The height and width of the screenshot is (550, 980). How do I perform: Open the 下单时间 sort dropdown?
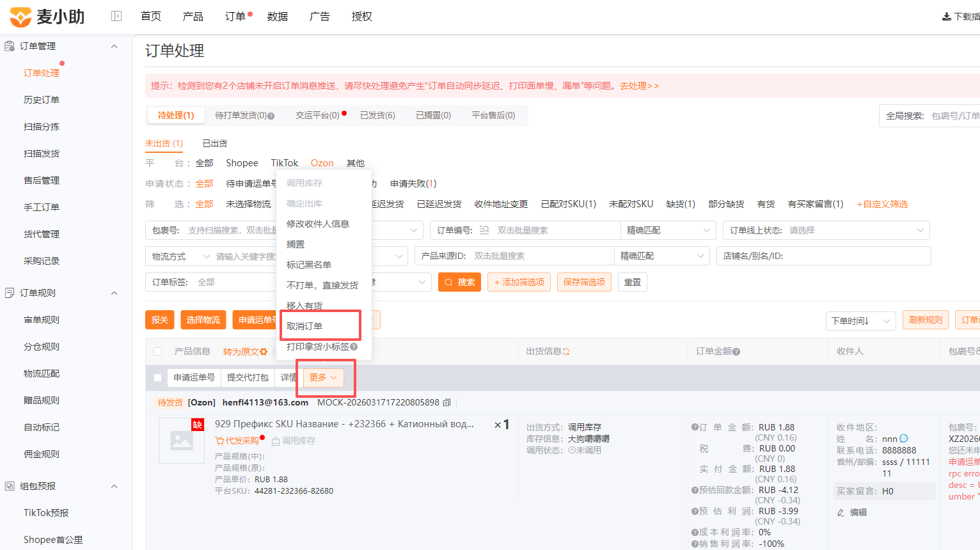point(860,321)
